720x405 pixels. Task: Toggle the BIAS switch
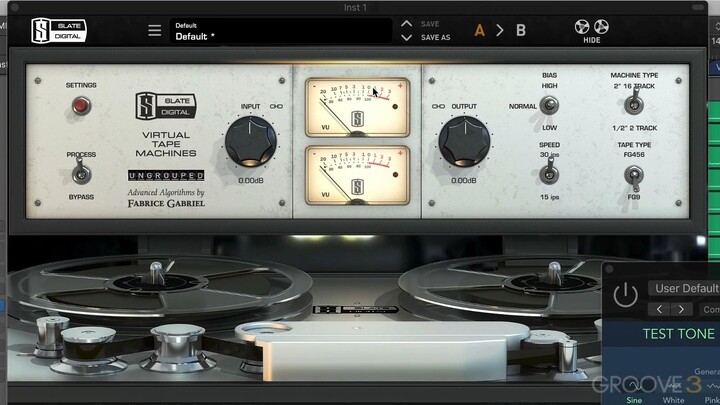click(549, 105)
